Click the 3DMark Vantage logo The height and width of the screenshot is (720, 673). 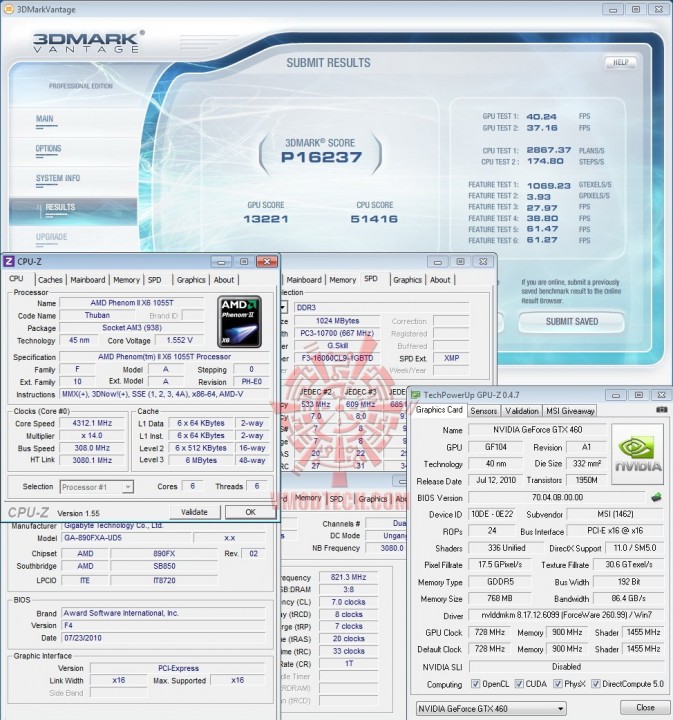(x=89, y=42)
